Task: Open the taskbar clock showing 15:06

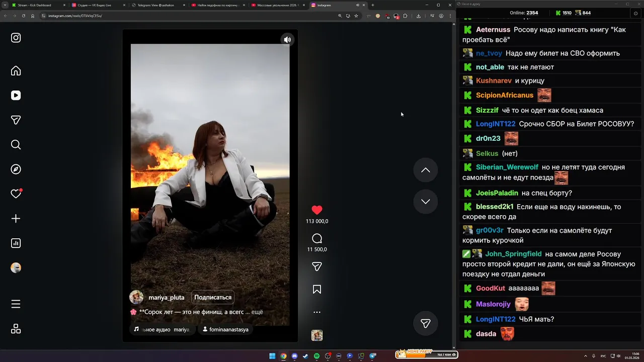Action: click(x=632, y=356)
